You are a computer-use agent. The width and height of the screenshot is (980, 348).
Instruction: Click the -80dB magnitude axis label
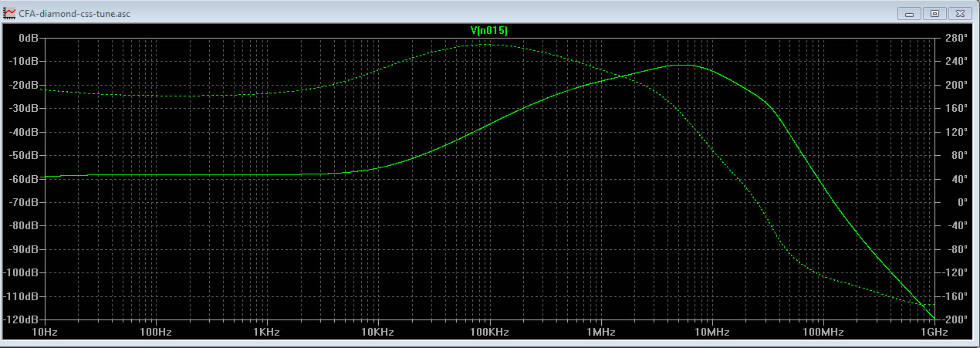[23, 226]
